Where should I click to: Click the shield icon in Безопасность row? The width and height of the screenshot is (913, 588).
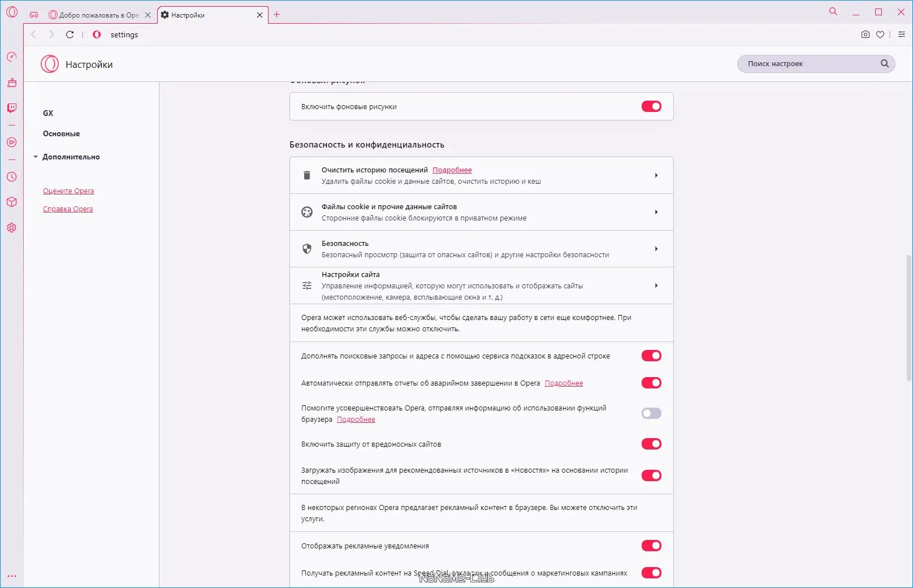point(307,249)
